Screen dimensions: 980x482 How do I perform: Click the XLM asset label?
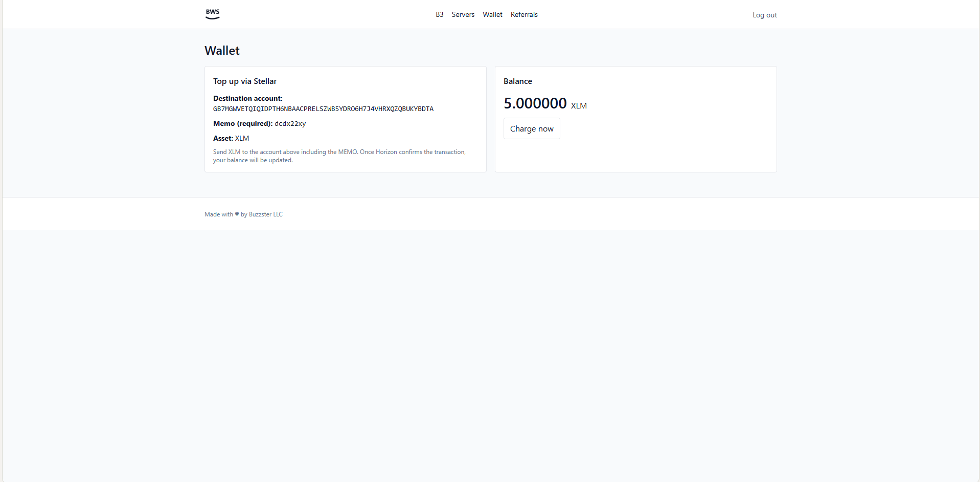click(242, 138)
